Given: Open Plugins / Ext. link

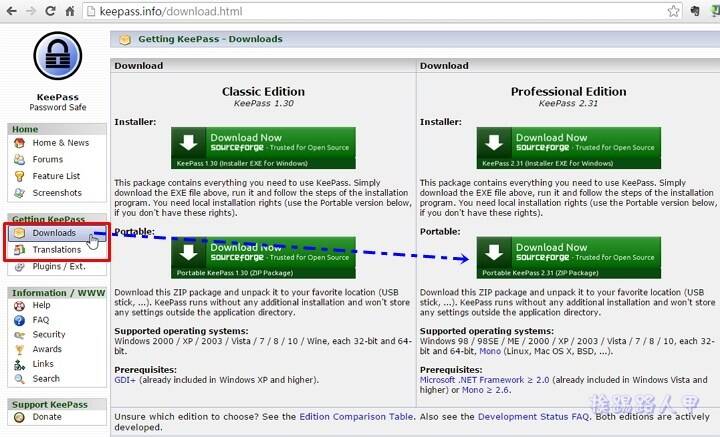Looking at the screenshot, I should click(59, 266).
